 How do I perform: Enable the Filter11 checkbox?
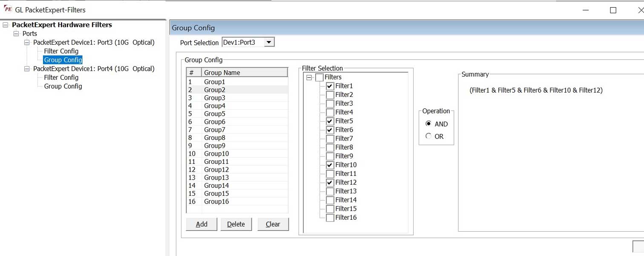[330, 174]
